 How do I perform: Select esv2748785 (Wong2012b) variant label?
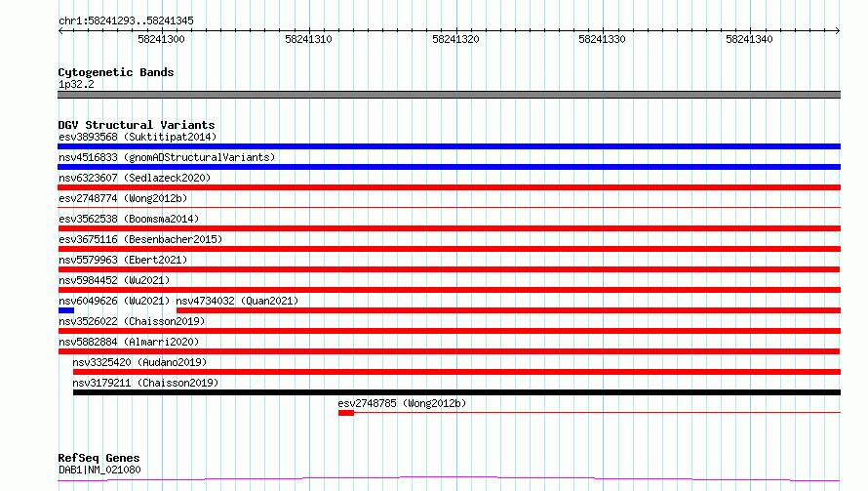(402, 403)
